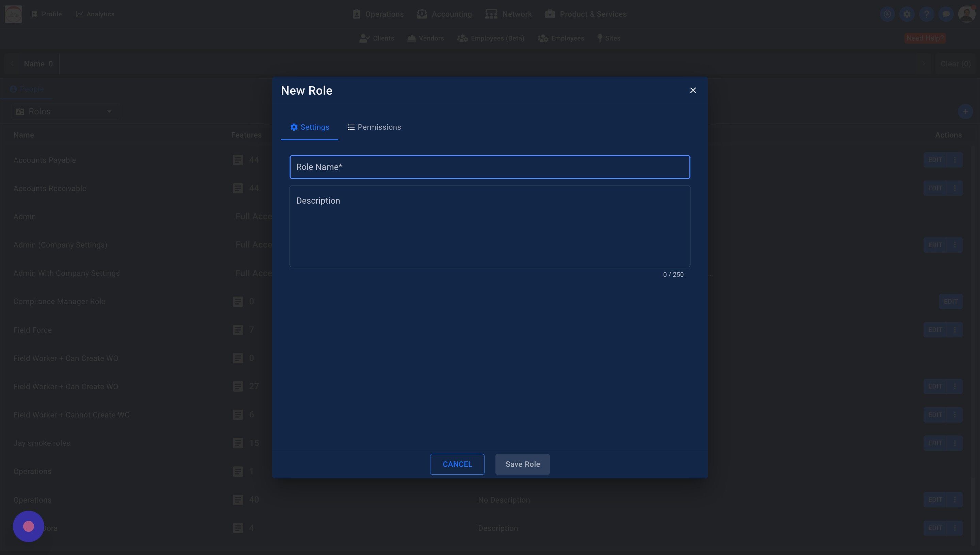Click the add new role plus icon
Screen dimensions: 980x555
965,112
